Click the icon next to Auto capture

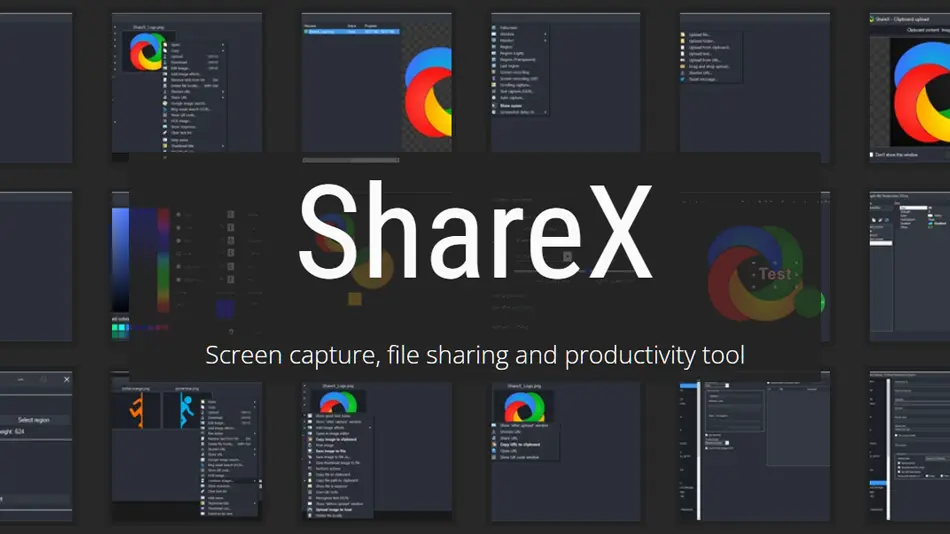click(x=494, y=98)
